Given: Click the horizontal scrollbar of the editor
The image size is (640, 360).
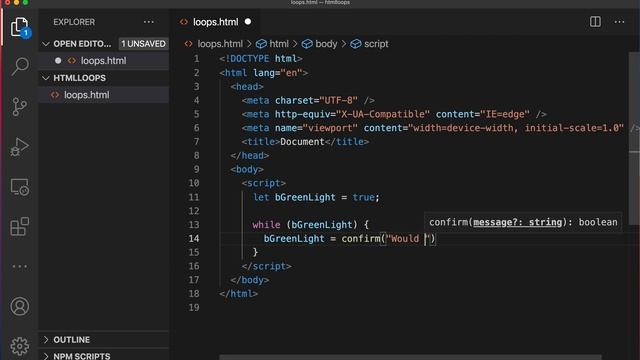Looking at the screenshot, I should point(410,358).
